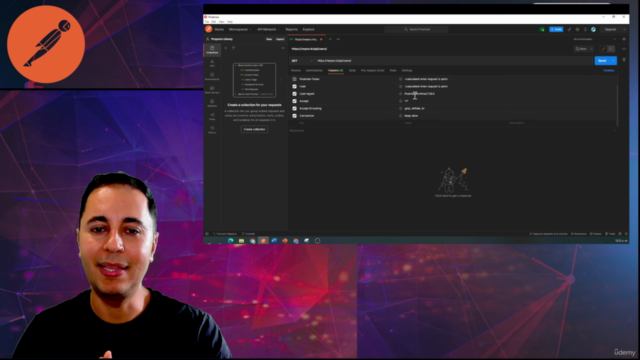
Task: Click the blue Invite button
Action: click(556, 29)
